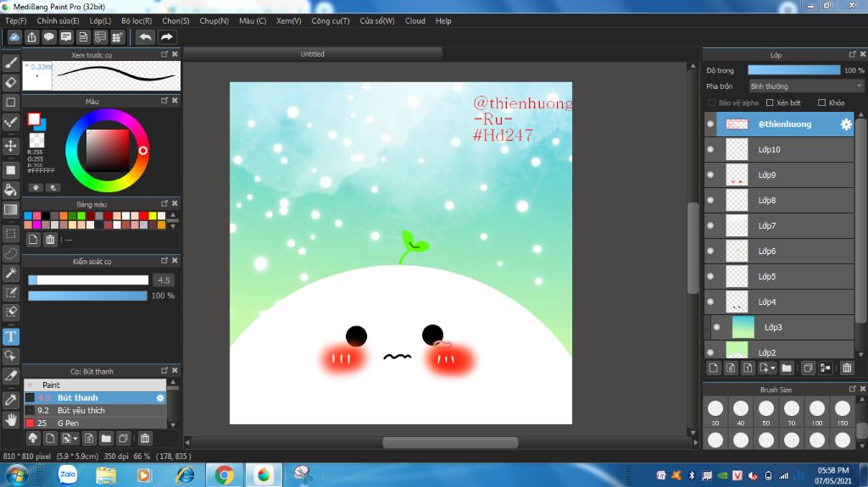Delete layer using the layer panel trash icon
Viewport: 868px width, 487px height.
point(846,368)
